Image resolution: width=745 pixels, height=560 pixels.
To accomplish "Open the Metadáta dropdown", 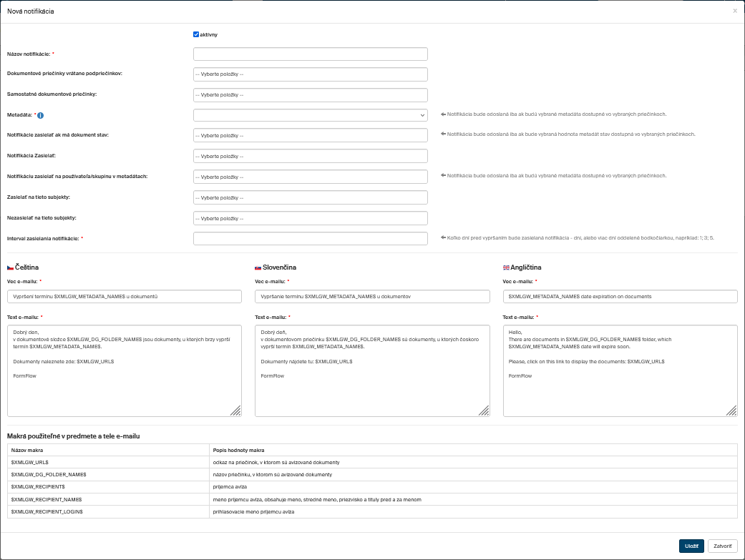I will click(x=310, y=115).
